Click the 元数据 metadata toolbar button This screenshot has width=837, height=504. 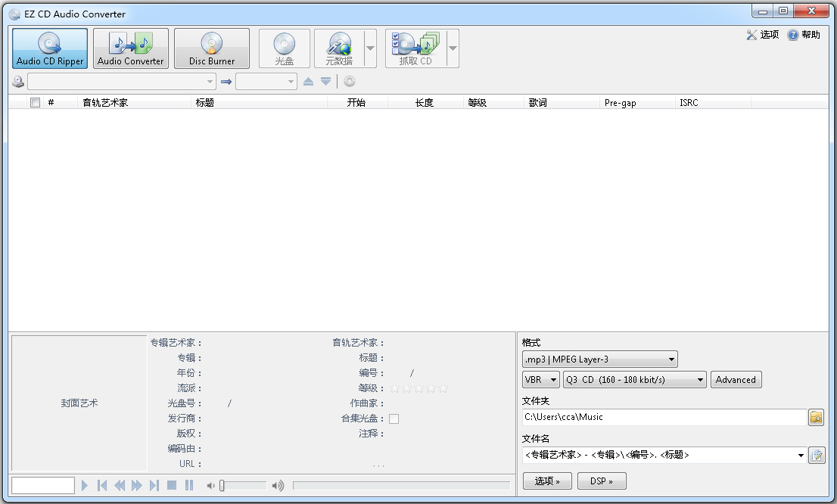[340, 48]
